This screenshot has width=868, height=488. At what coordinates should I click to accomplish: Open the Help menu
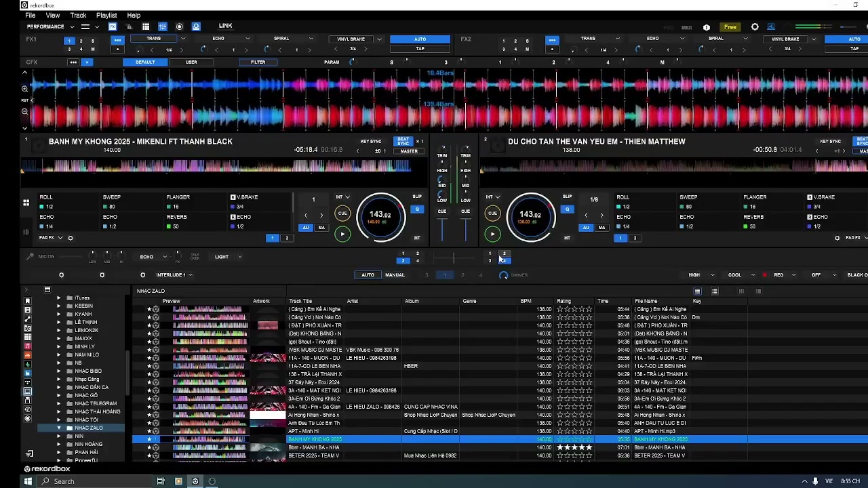[x=134, y=16]
